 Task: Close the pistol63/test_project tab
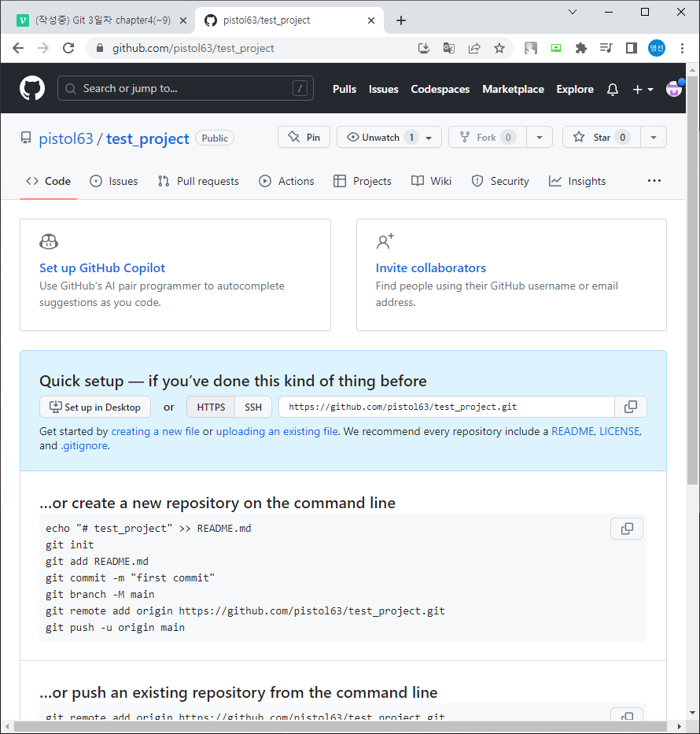(x=371, y=20)
